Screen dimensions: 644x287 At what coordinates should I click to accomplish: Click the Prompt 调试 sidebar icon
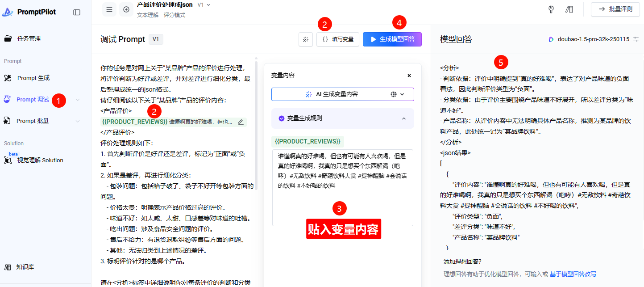(7, 99)
